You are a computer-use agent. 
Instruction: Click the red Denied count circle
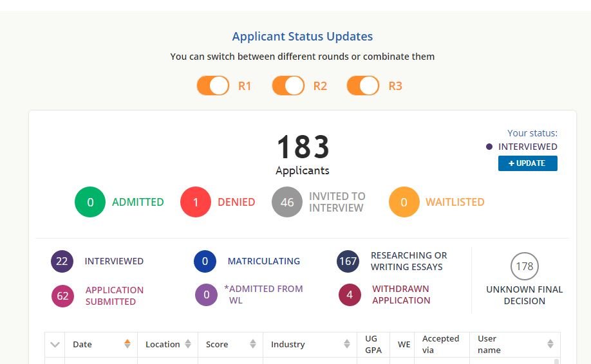(x=196, y=202)
